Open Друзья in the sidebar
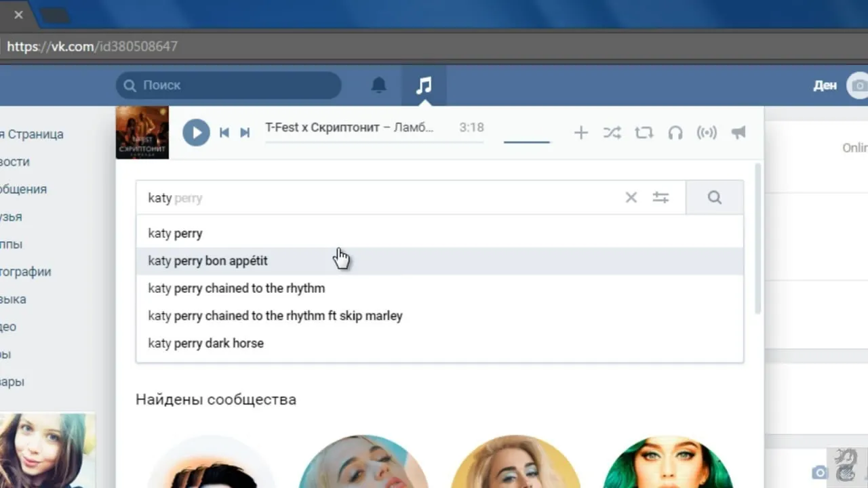 pos(12,217)
